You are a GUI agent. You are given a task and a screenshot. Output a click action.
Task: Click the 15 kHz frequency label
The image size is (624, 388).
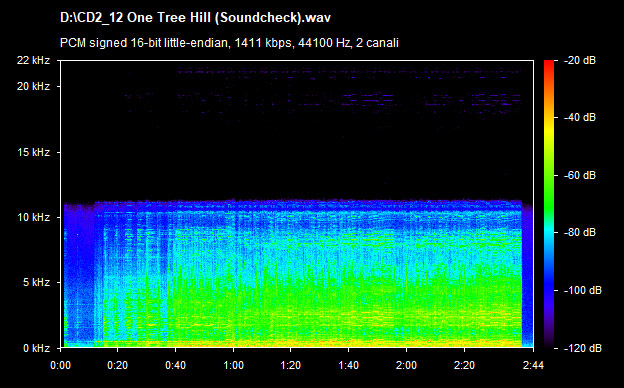[33, 152]
